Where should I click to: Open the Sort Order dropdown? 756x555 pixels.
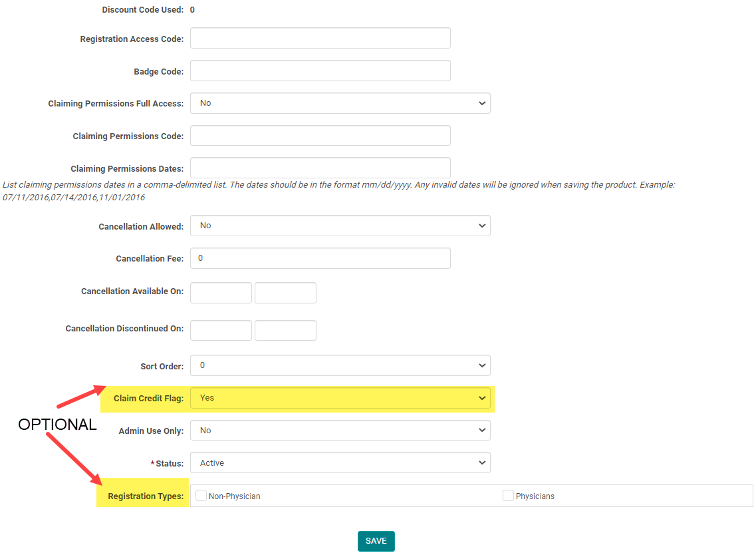point(340,365)
